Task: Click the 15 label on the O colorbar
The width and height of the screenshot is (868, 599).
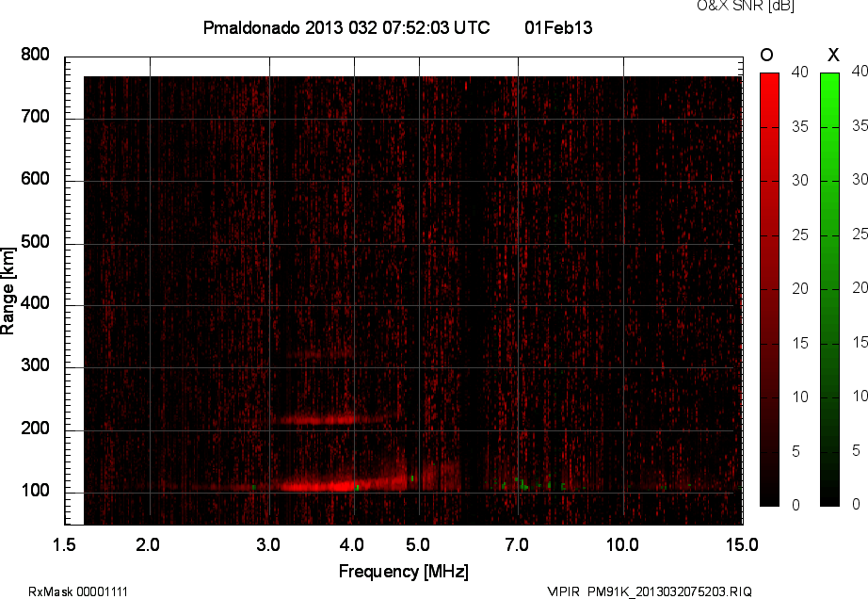Action: [x=800, y=343]
